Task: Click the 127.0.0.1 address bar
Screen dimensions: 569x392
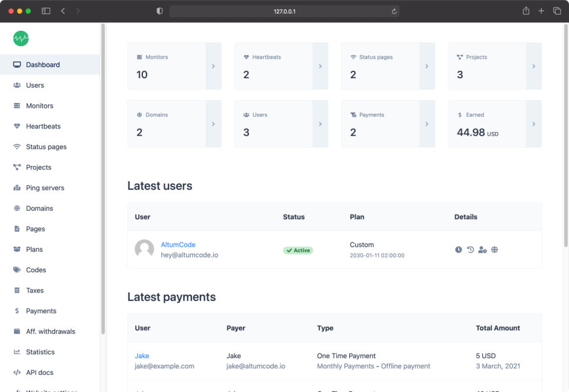Action: pos(284,11)
